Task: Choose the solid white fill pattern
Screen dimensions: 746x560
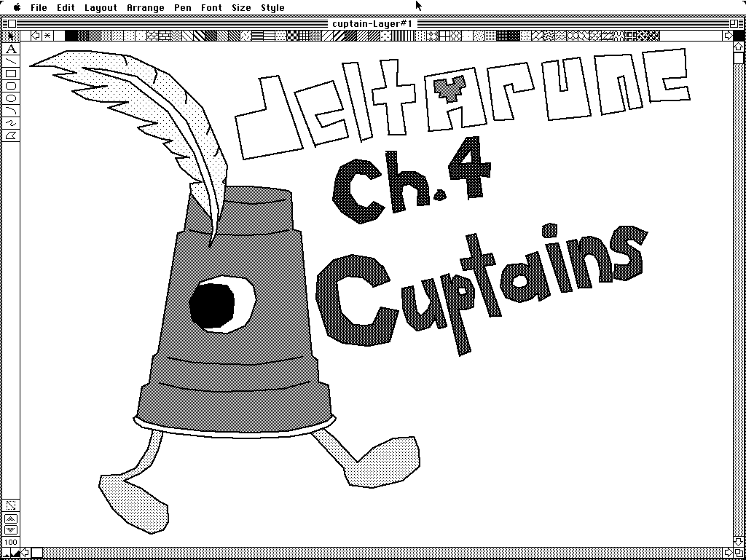Action: click(60, 36)
